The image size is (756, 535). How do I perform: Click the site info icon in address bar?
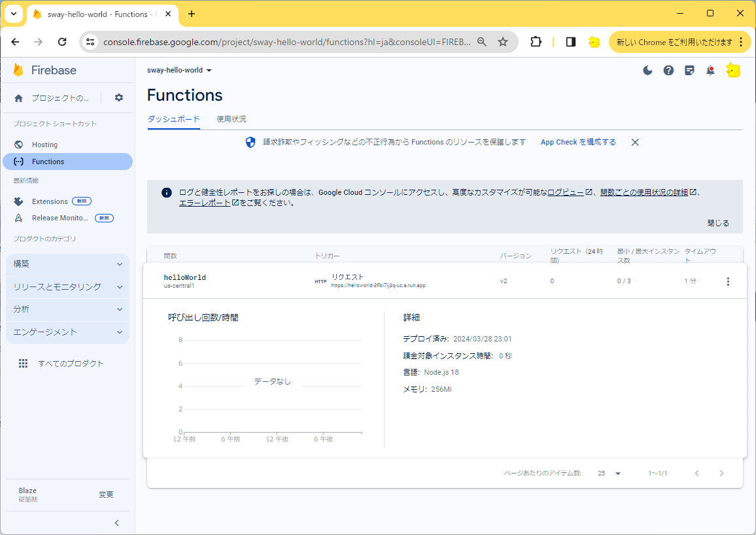[x=90, y=42]
